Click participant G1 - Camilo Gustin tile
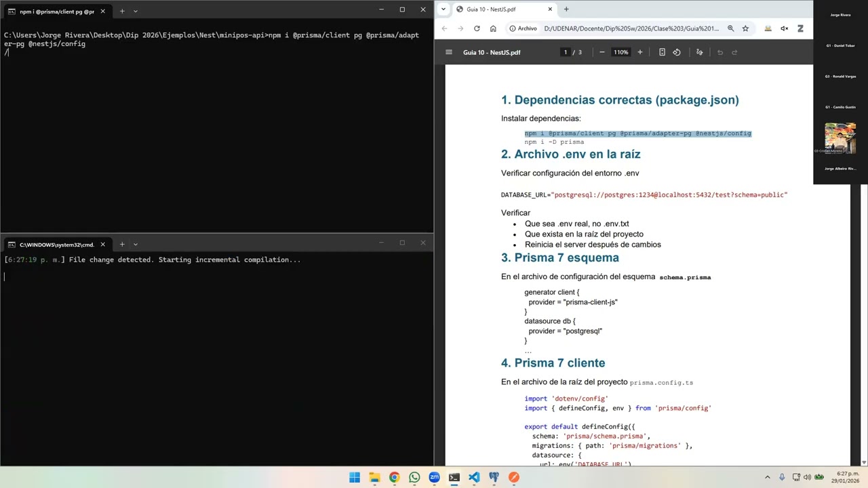This screenshot has width=868, height=488. click(x=840, y=107)
